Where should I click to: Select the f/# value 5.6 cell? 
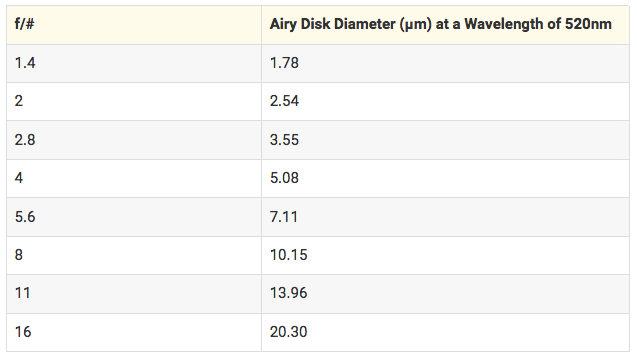click(x=134, y=217)
